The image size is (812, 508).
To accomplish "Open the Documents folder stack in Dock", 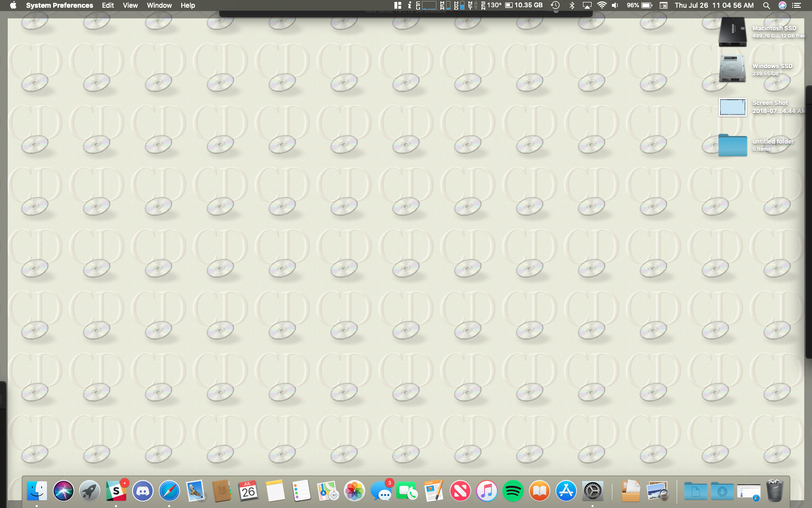I will pyautogui.click(x=696, y=491).
